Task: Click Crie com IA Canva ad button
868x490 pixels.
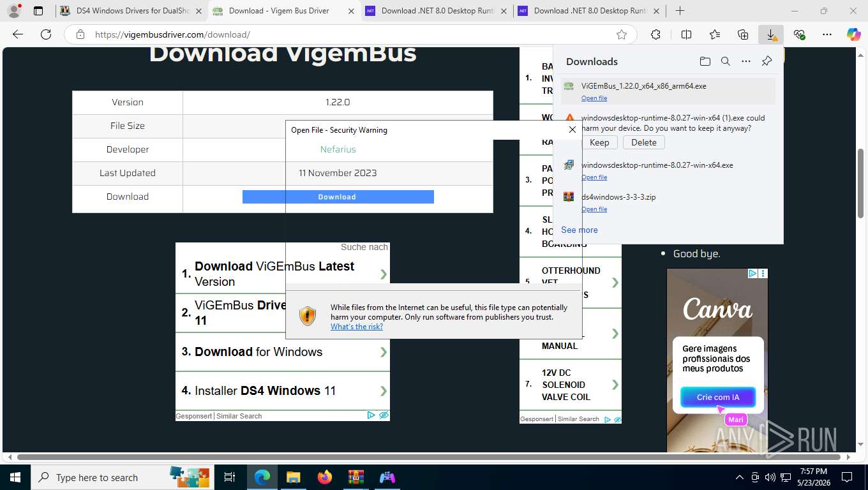Action: coord(718,397)
